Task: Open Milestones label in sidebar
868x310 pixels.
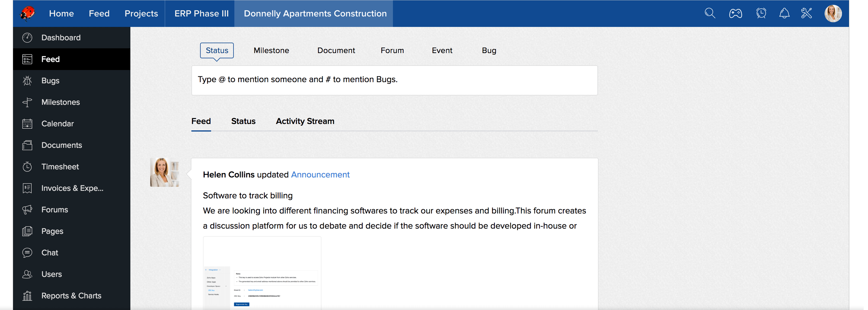Action: click(61, 102)
